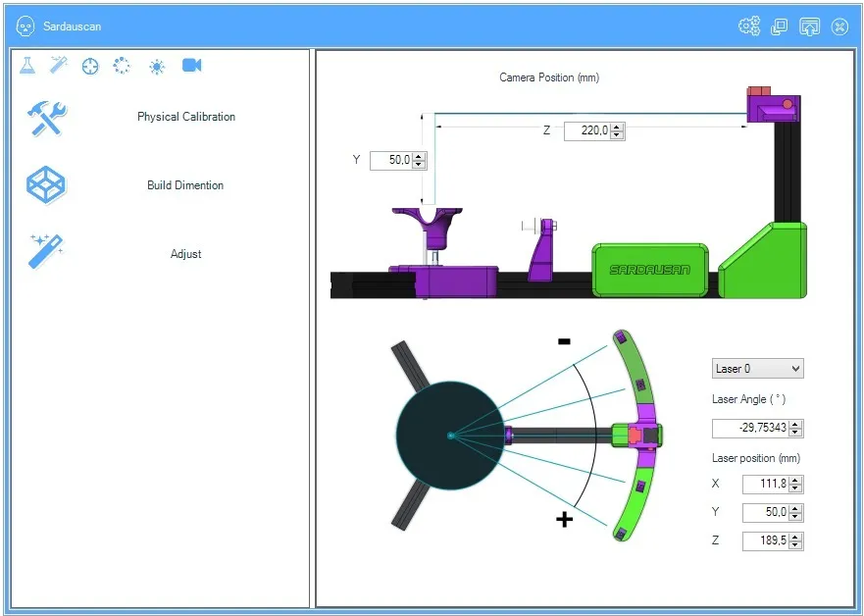Select the video camera toolbar icon
Viewport: 864px width, 616px height.
[192, 65]
